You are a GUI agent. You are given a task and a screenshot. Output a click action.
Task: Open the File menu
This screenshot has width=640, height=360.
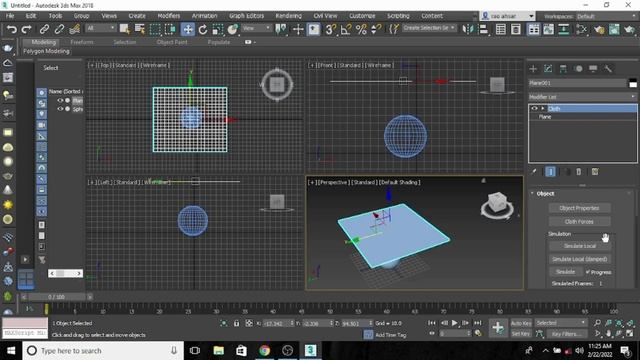10,16
